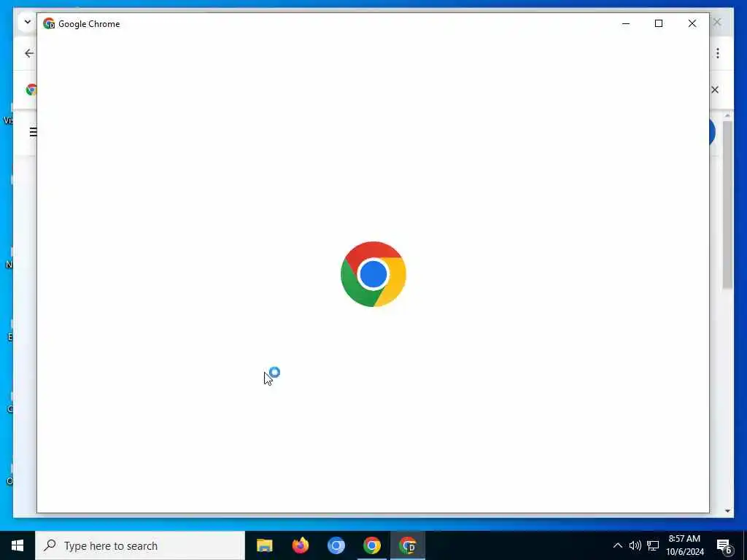
Task: Click the background window's vertical scrollbar thumb
Action: tap(727, 205)
